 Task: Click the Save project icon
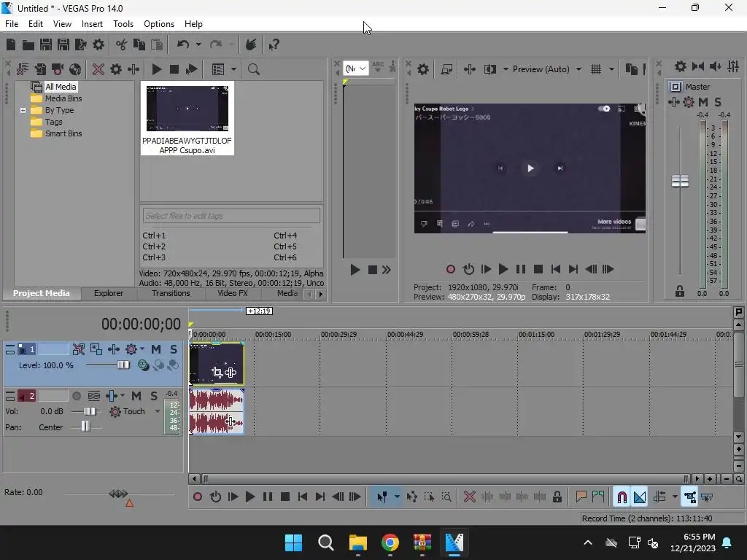[x=46, y=44]
